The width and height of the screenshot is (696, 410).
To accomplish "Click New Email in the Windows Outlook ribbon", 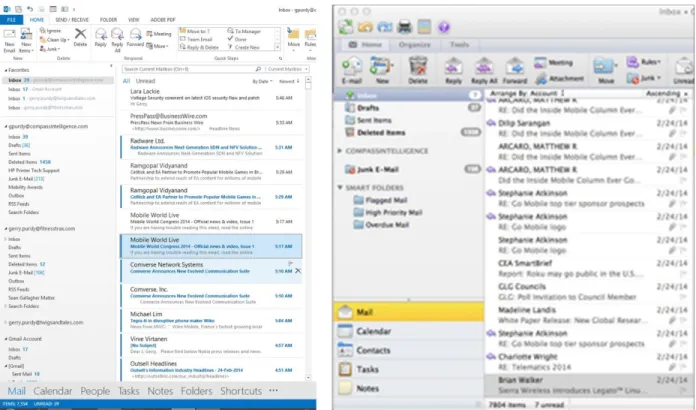I will 9,40.
